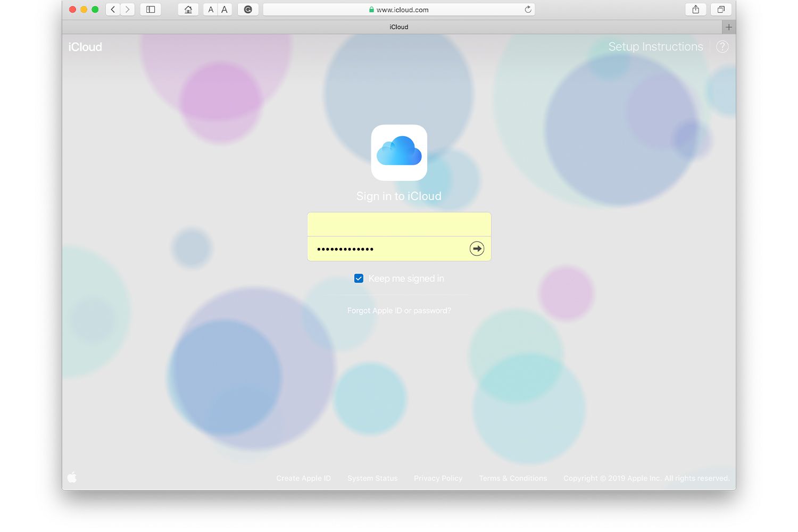Click the iCloud cloud app icon
The image size is (798, 532).
(x=399, y=153)
